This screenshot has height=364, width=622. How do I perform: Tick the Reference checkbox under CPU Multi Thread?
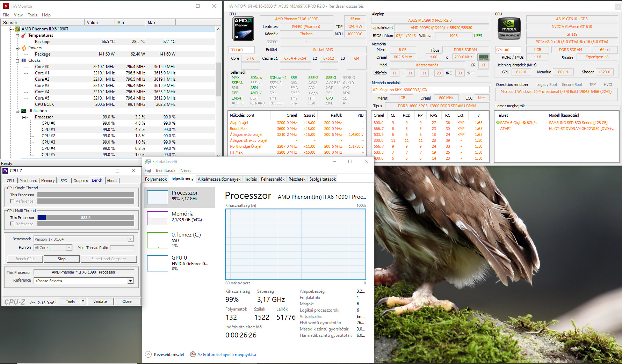12,224
